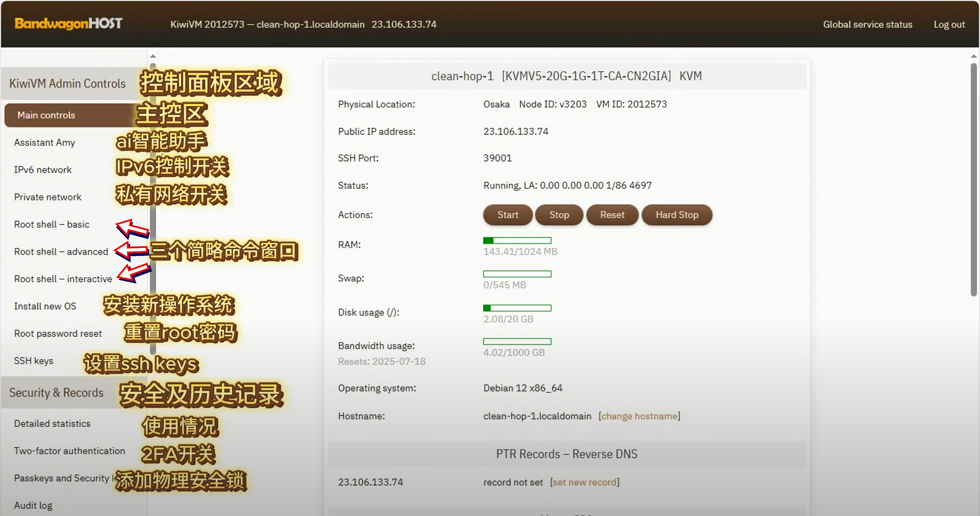Open Main controls menu item

46,115
